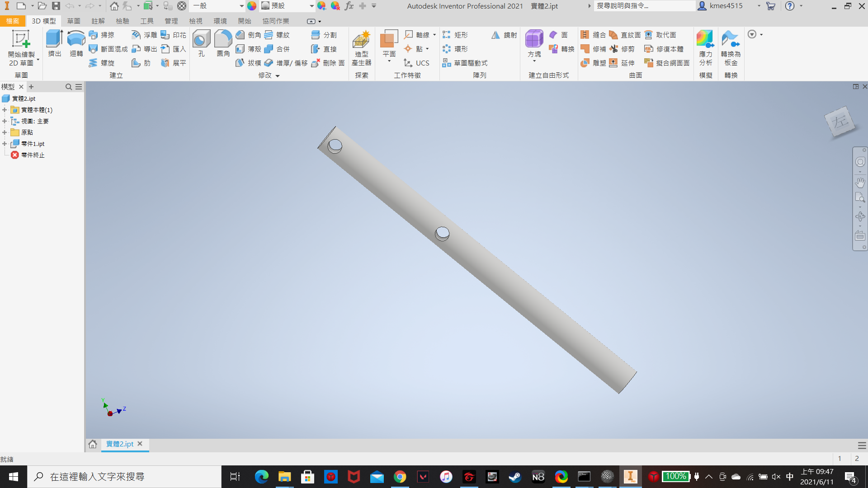The height and width of the screenshot is (488, 868).
Task: Expand the 零件1.ipt node
Action: [5, 144]
